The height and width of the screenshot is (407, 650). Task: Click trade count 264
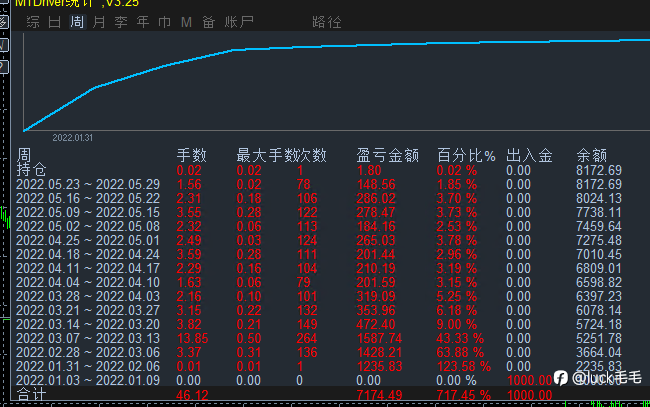point(307,339)
